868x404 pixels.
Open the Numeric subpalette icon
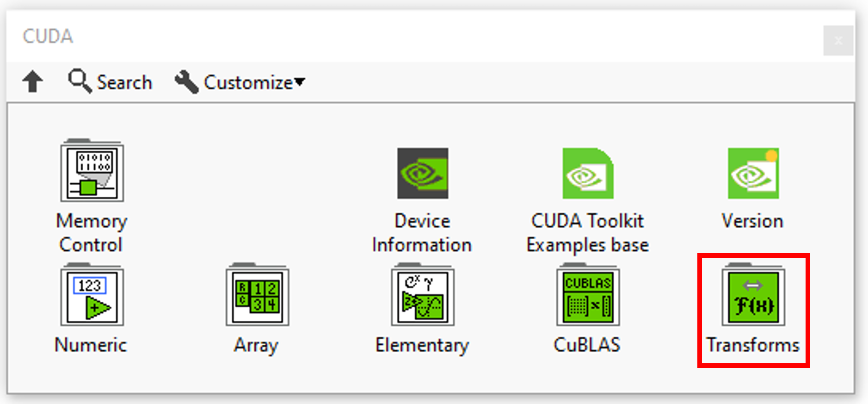point(92,297)
